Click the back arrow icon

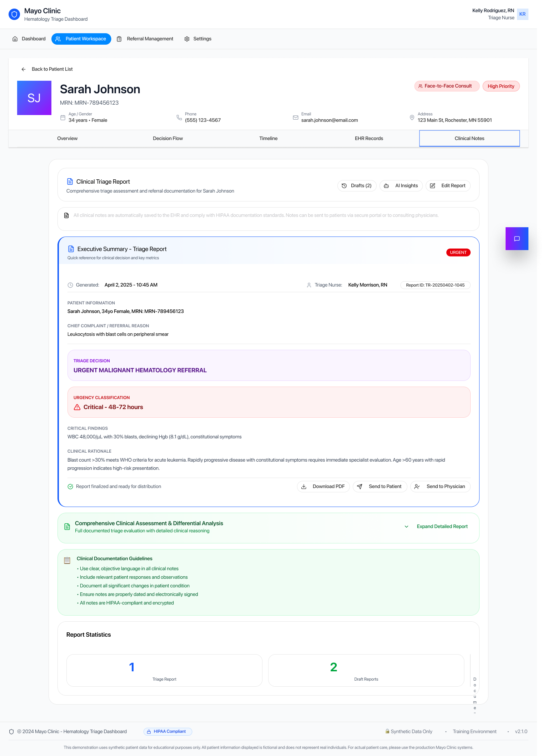24,69
